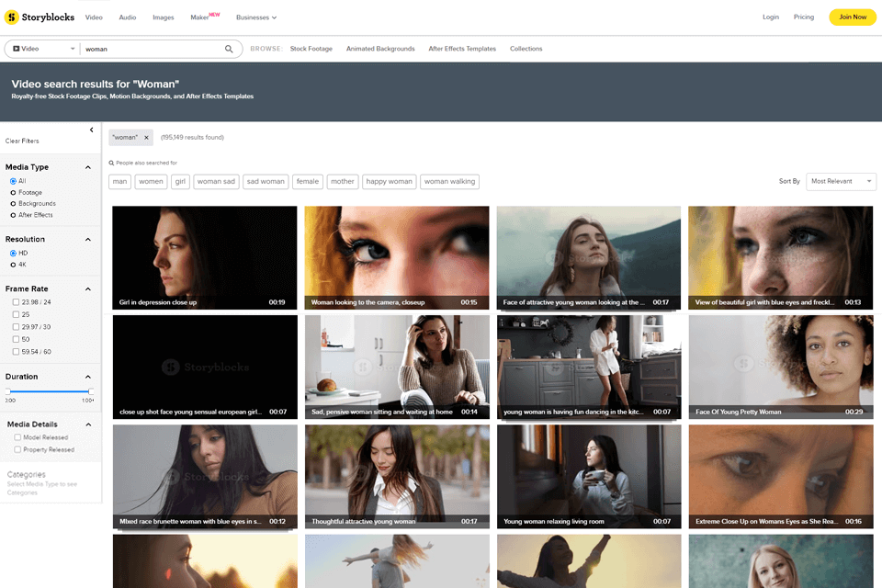Open "View of beautiful girl with blue eyes" video

(x=780, y=257)
